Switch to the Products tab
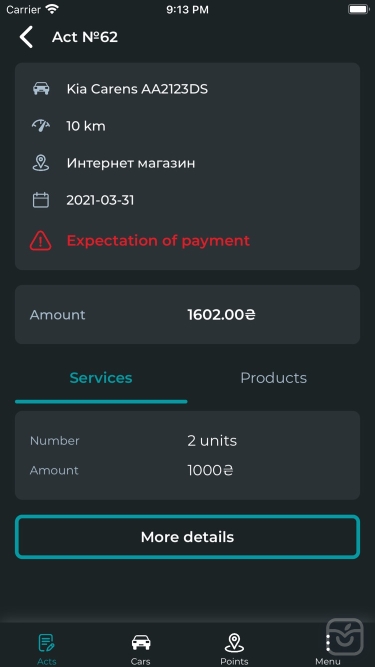The image size is (375, 667). (x=273, y=378)
